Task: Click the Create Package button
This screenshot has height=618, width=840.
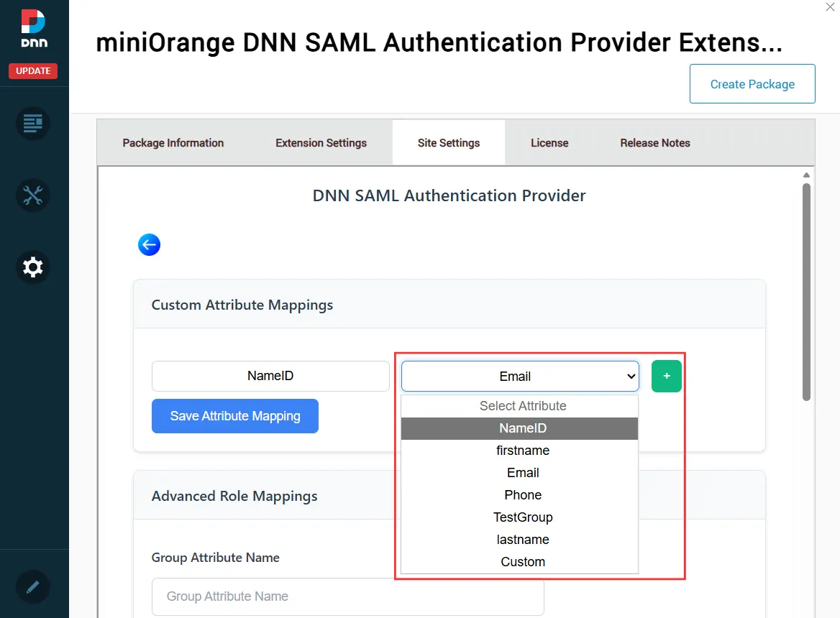Action: (x=752, y=84)
